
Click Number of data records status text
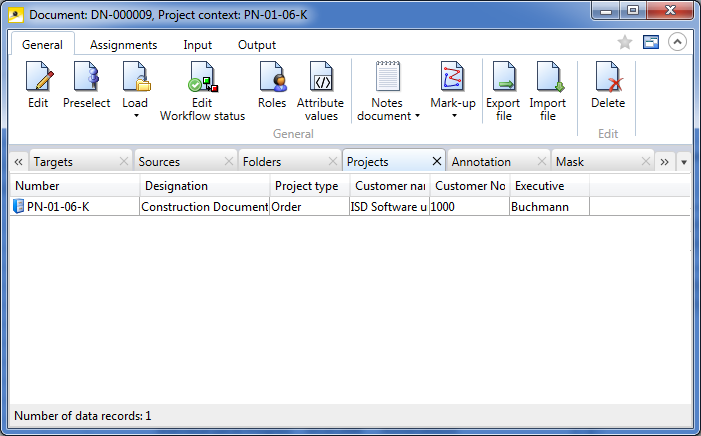click(x=83, y=416)
